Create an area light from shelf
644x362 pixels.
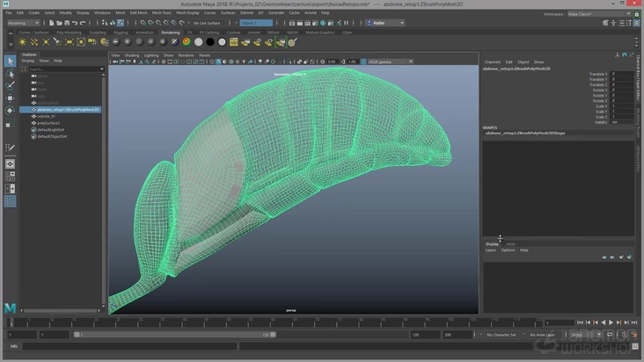coord(69,42)
